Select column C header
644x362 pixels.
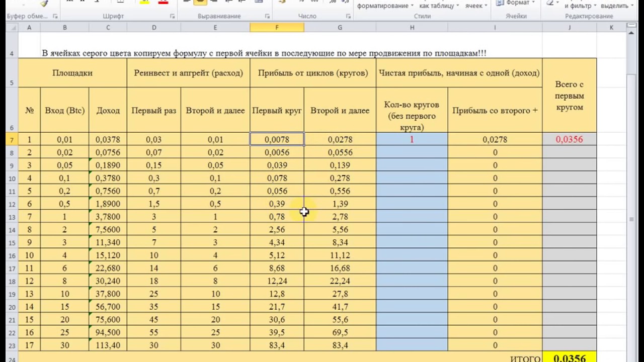pos(108,28)
